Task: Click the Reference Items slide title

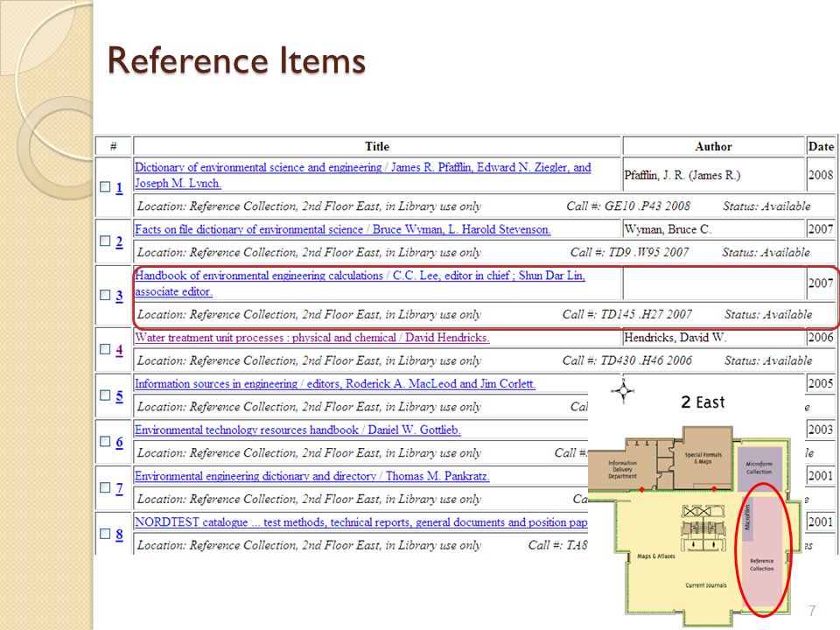Action: (x=236, y=60)
